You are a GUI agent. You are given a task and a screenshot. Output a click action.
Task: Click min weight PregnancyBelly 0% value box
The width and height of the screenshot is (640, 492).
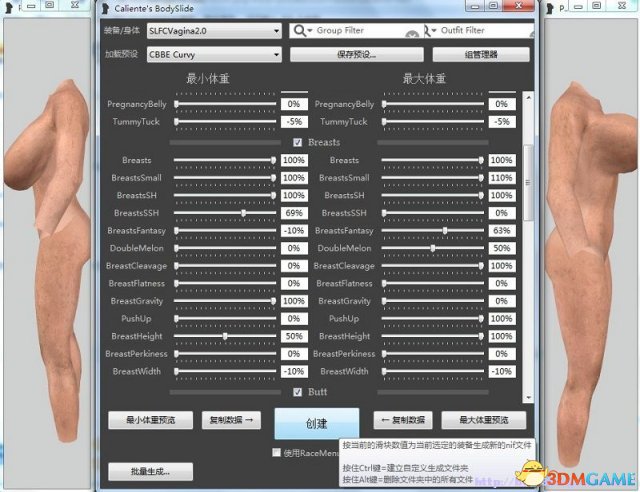point(294,104)
